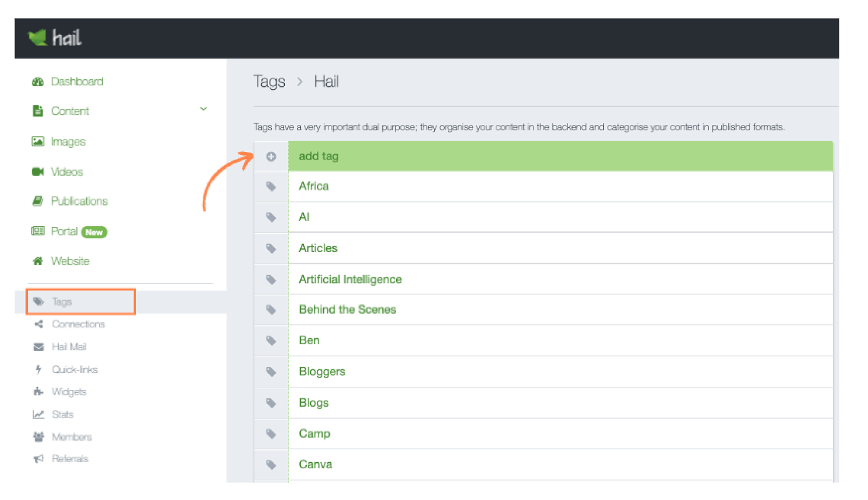
Task: Click the Hail logo in header
Action: click(55, 38)
